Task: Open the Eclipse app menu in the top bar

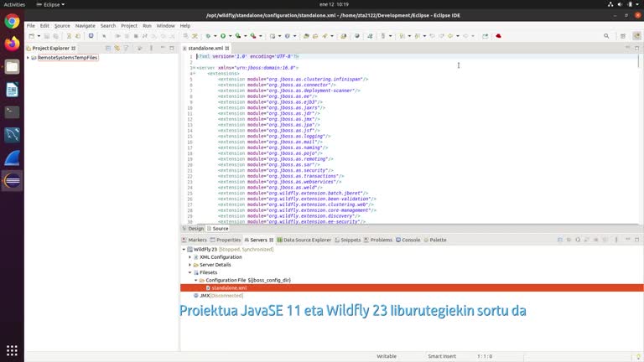Action: click(50, 4)
